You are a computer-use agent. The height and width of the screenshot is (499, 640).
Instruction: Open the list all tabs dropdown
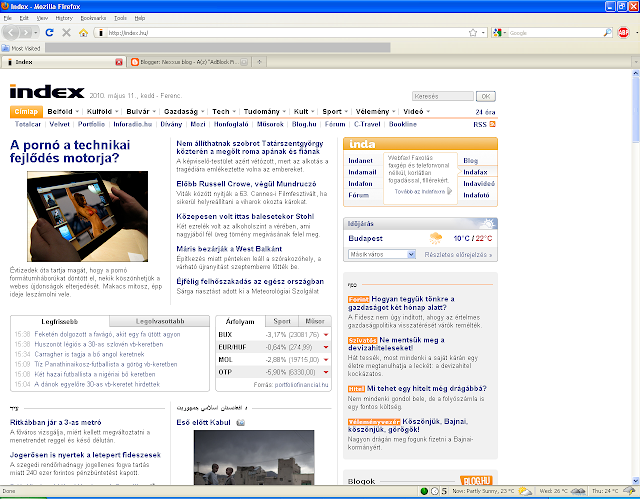pos(636,62)
